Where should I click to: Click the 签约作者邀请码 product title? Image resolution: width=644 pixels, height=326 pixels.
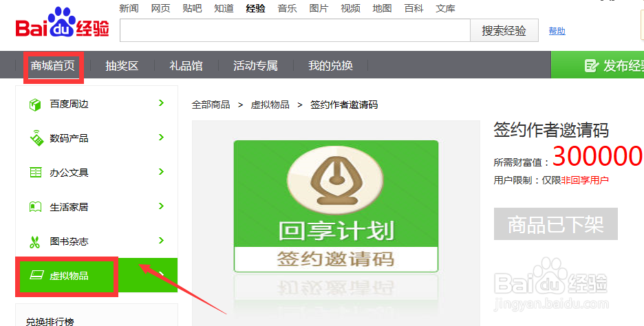(550, 130)
